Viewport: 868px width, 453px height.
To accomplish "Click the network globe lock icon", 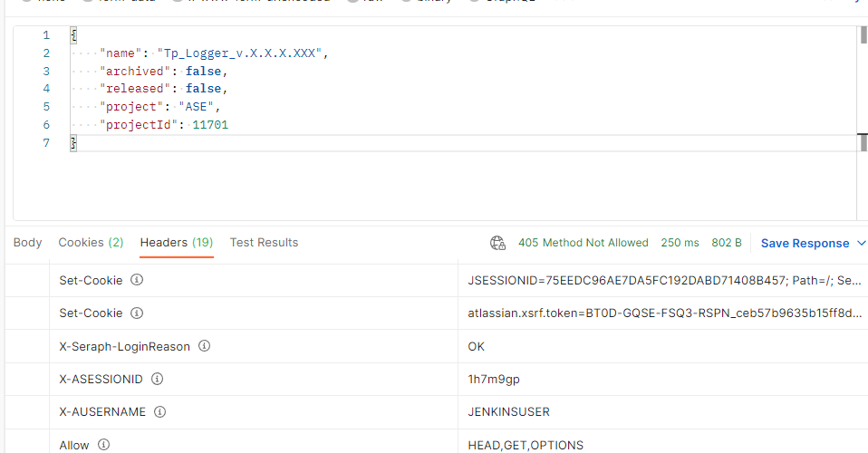I will 497,243.
